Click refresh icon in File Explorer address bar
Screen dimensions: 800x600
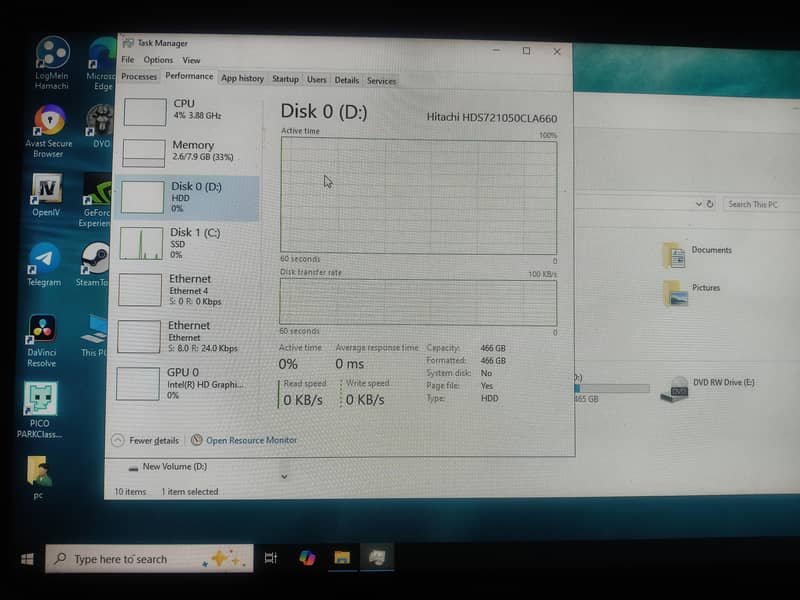tap(710, 204)
